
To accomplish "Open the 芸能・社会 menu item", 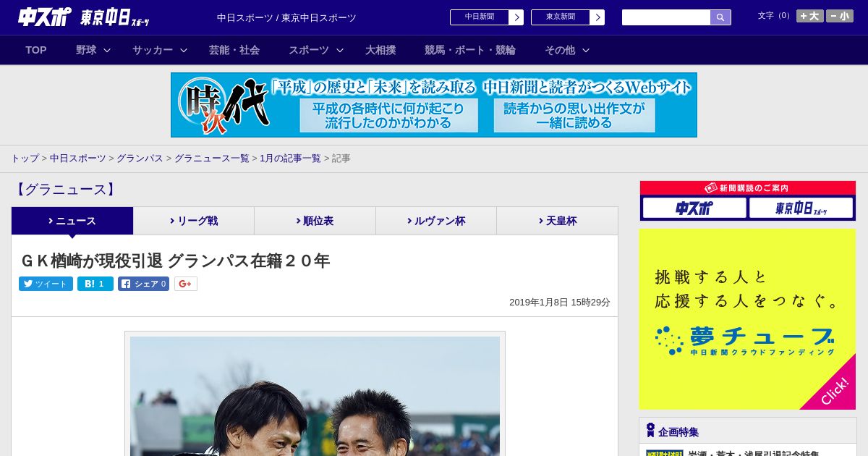I will pos(234,50).
